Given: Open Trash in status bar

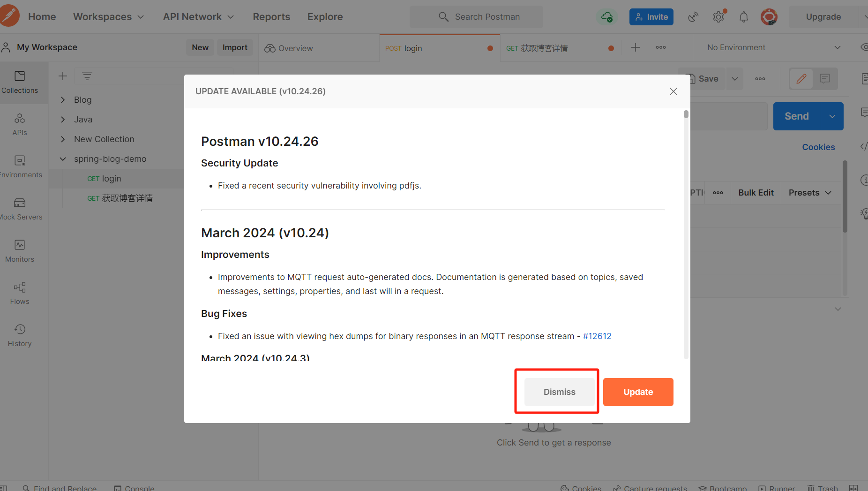Looking at the screenshot, I should click(x=822, y=488).
